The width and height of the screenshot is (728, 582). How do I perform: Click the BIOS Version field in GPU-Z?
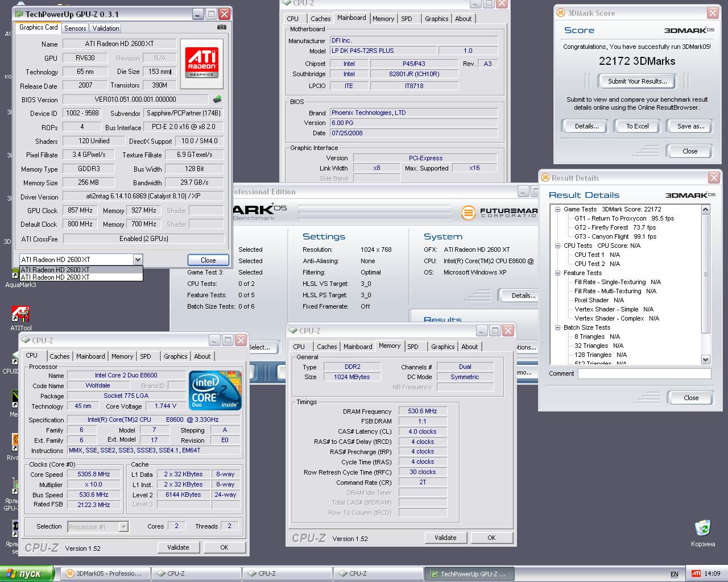(136, 99)
